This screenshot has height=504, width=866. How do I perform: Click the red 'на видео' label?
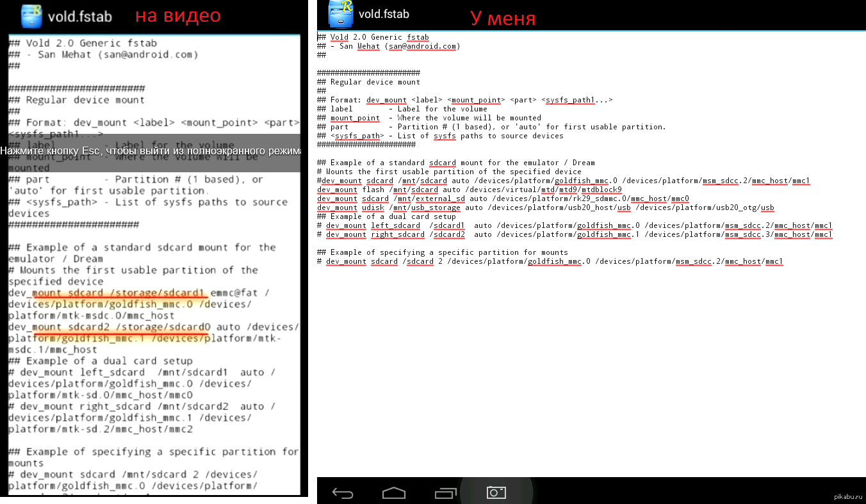(177, 15)
